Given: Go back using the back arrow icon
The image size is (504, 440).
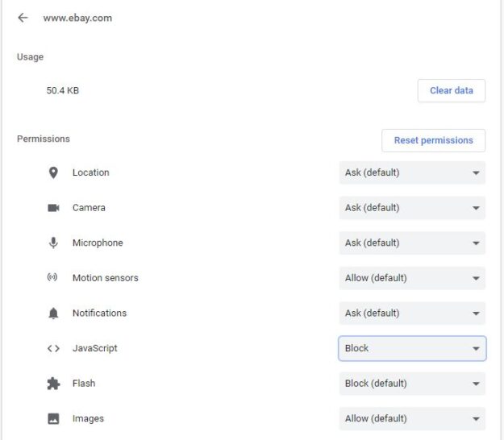Looking at the screenshot, I should [23, 18].
